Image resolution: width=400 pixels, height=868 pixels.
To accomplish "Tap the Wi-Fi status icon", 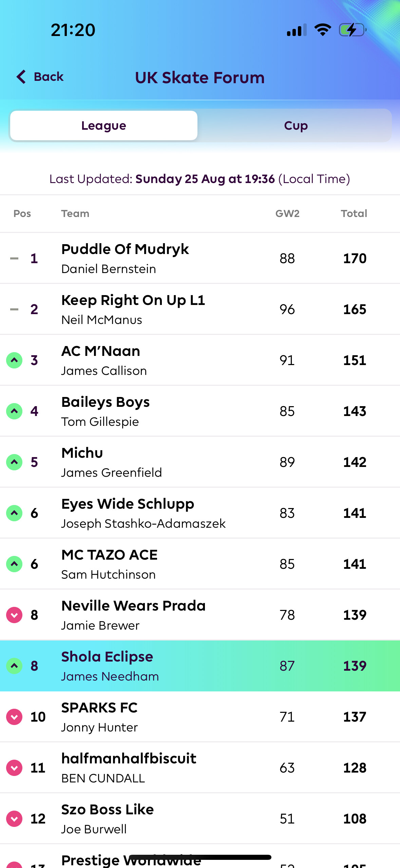I will click(x=323, y=30).
